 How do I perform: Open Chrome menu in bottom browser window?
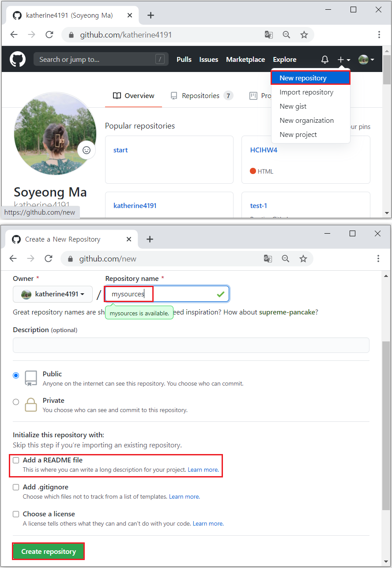click(x=378, y=259)
